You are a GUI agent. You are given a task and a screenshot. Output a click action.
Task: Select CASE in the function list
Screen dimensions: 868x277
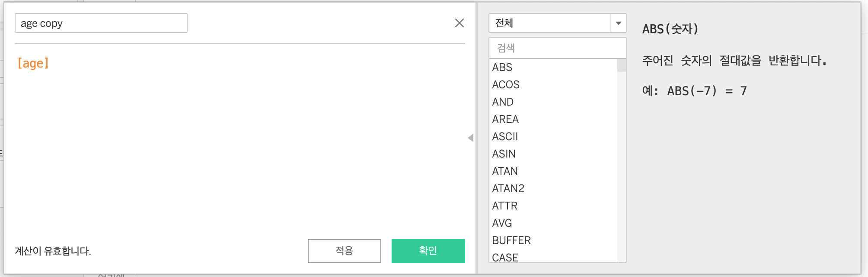[x=553, y=257]
